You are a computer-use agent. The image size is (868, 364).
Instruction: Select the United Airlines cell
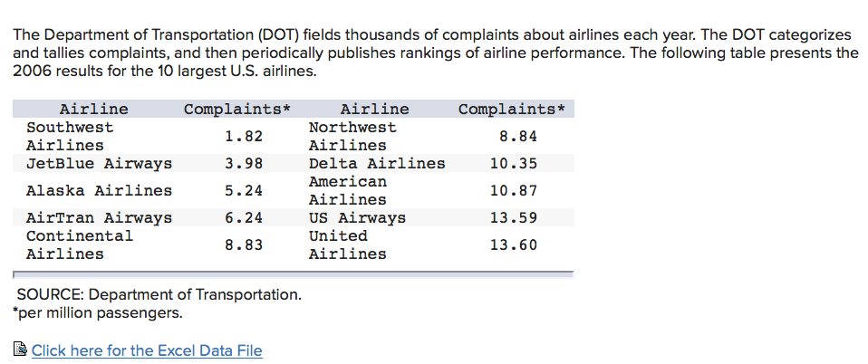coord(348,245)
